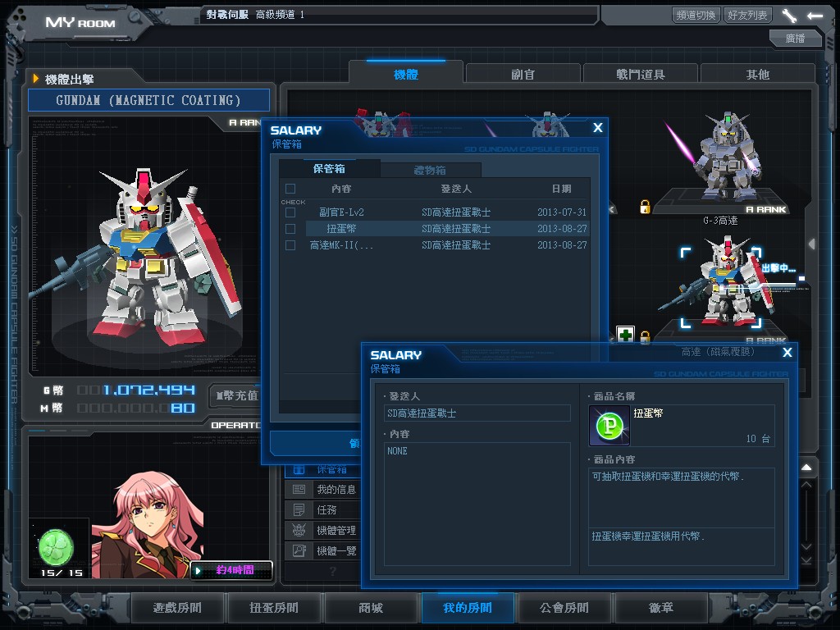Switch to the 戰鬥道具 tab
The height and width of the screenshot is (630, 840).
coord(641,74)
